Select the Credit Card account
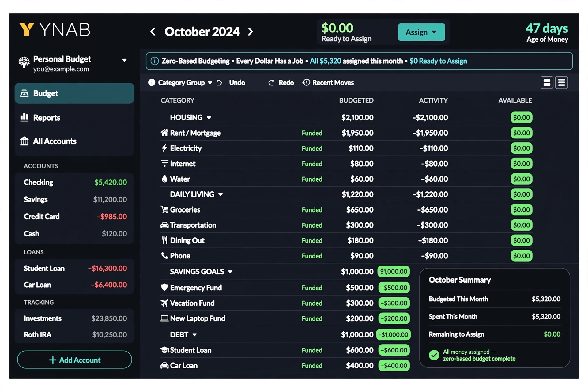Image resolution: width=588 pixels, height=392 pixels. pyautogui.click(x=75, y=217)
